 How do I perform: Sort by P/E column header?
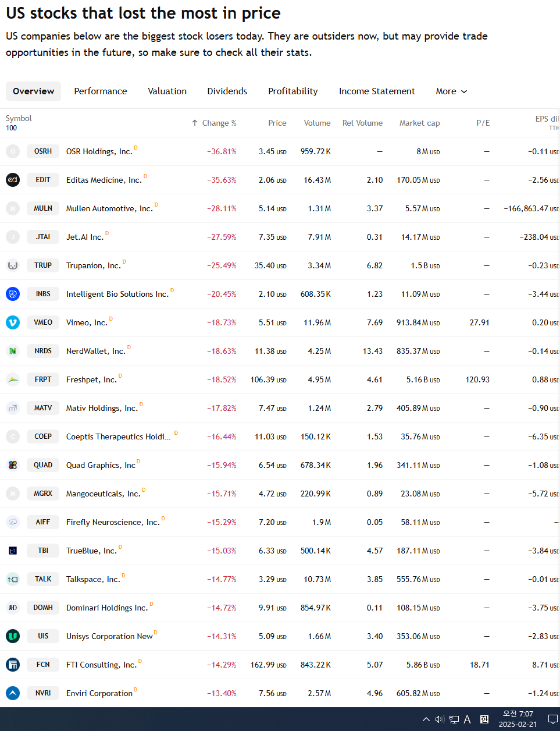(483, 123)
